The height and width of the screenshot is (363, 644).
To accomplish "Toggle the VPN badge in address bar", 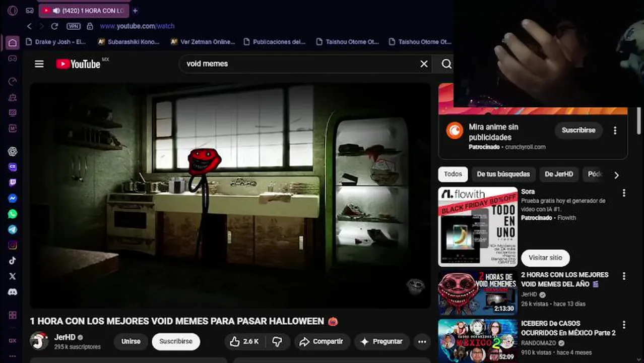I will pos(74,26).
